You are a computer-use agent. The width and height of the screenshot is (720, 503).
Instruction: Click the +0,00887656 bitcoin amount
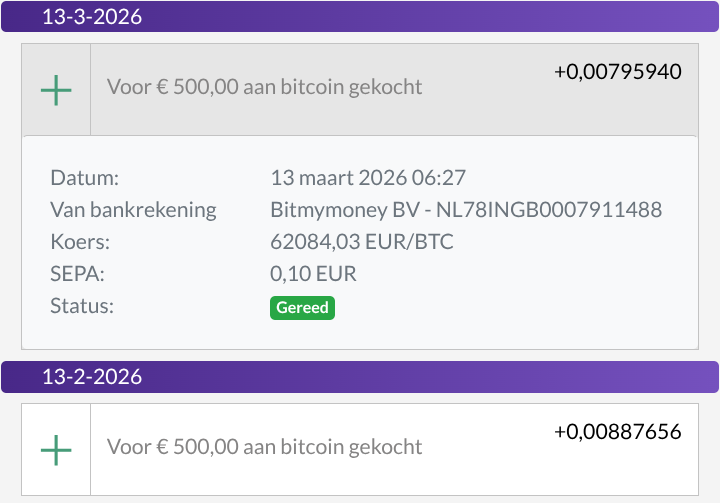click(x=618, y=432)
